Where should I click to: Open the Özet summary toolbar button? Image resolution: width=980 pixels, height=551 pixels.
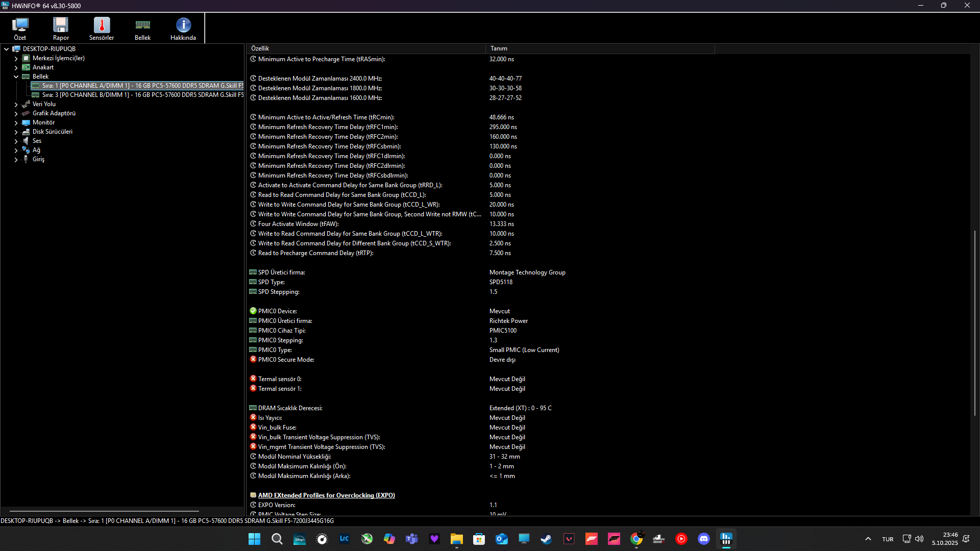20,29
